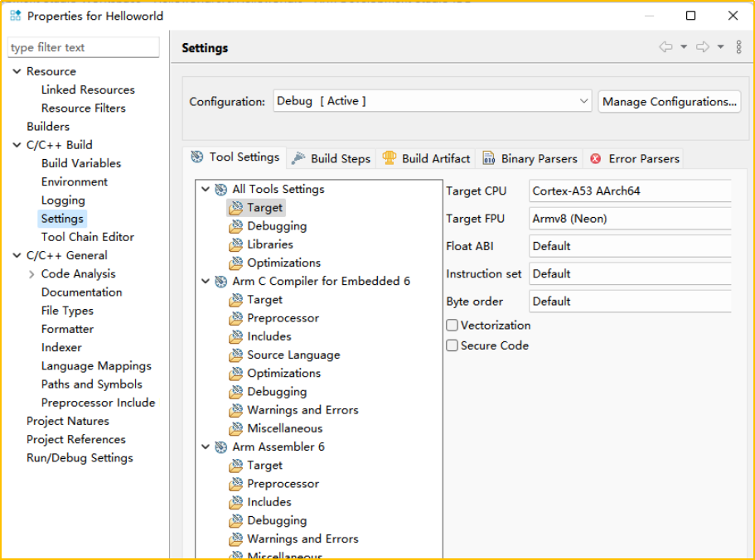
Task: Open the three-dot view menu icon
Action: tap(738, 47)
